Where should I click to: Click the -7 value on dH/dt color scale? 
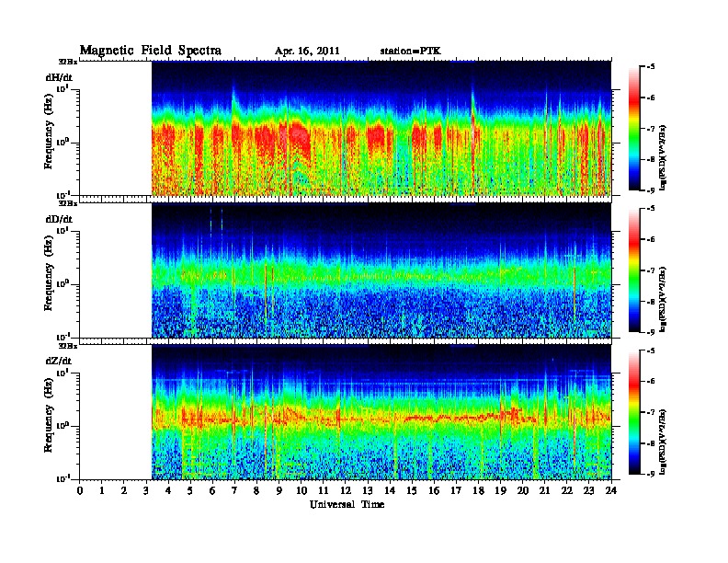coord(652,129)
